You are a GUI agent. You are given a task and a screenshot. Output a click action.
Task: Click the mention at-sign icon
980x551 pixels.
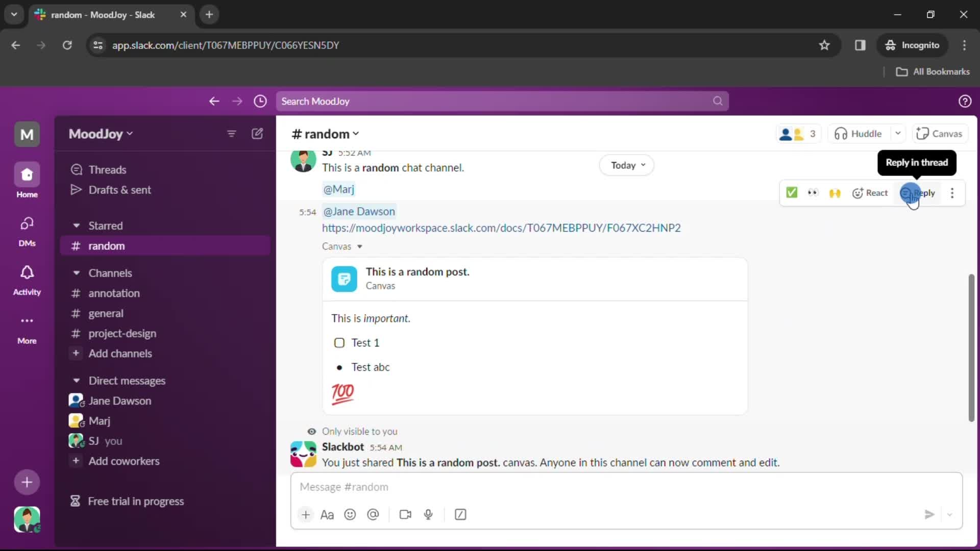[373, 514]
